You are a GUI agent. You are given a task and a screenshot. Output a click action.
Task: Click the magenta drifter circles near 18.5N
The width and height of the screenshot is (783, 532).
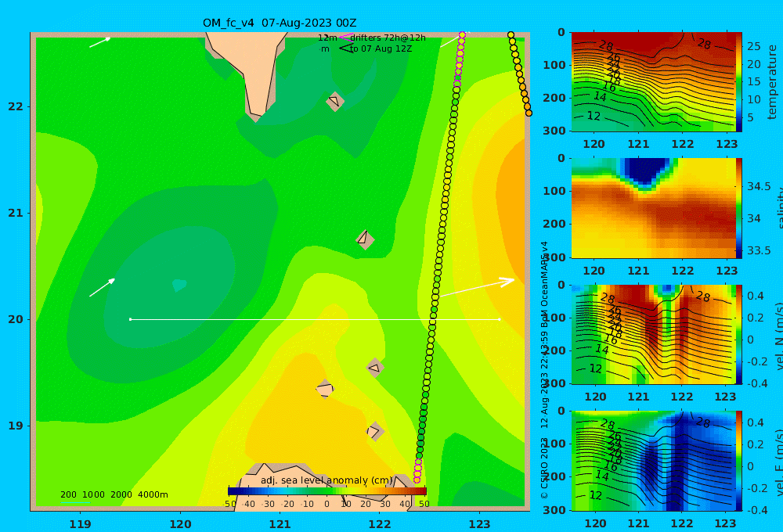pyautogui.click(x=418, y=471)
